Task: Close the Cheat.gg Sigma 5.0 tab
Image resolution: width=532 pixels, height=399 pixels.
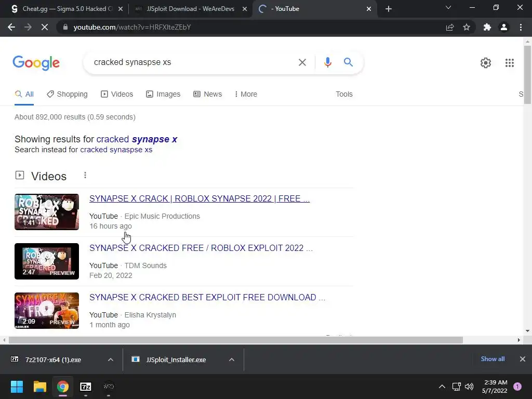Action: pos(121,9)
